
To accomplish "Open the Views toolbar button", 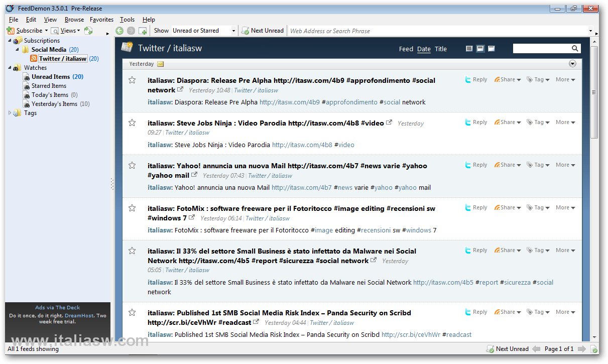I will [x=66, y=31].
